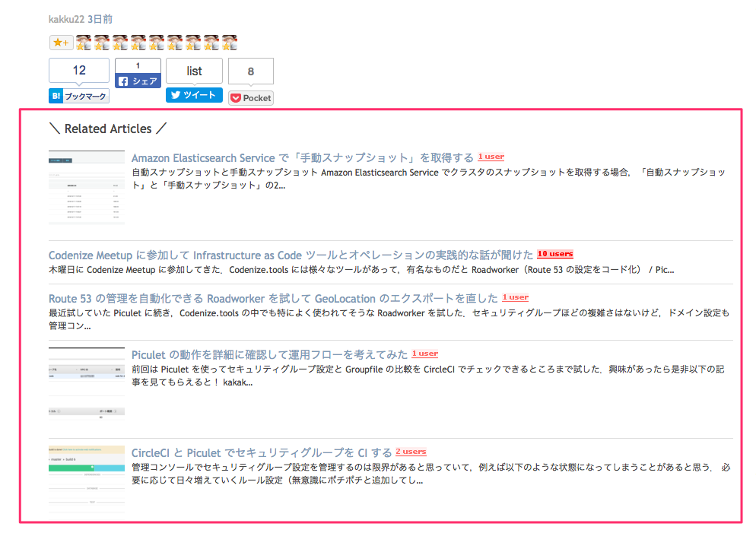Click the Pocket count 8 button
756x533 pixels.
pos(250,70)
